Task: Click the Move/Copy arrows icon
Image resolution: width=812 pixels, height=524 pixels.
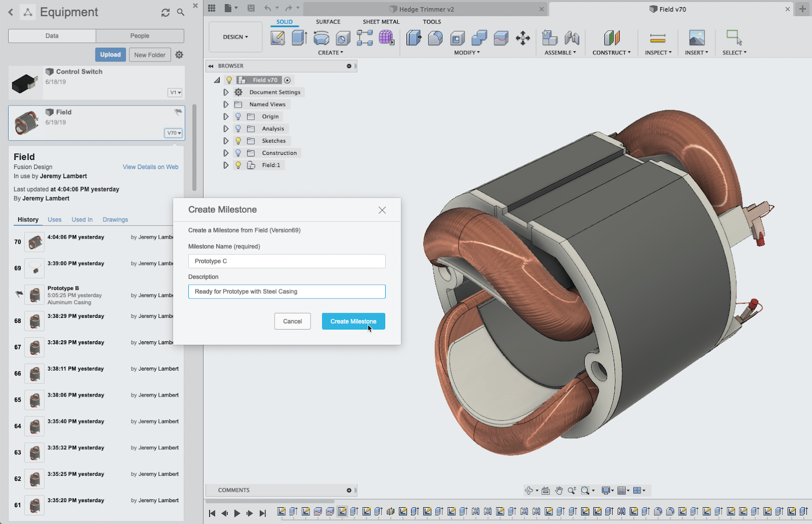Action: (523, 38)
